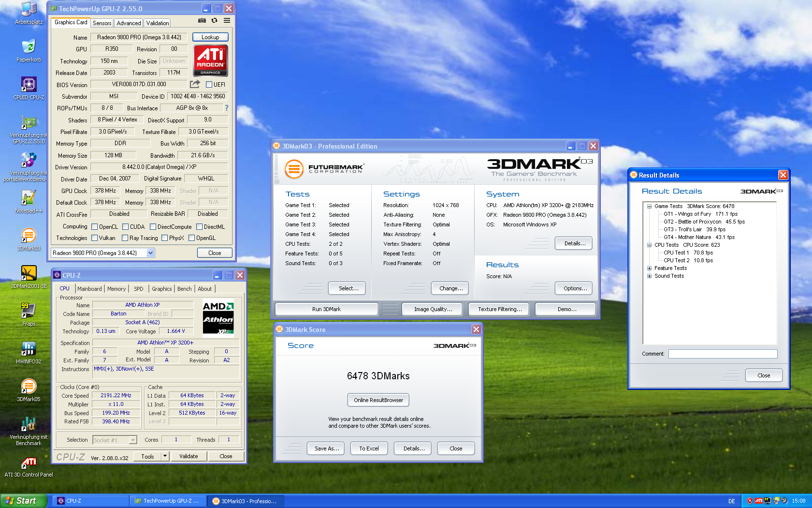Collapse the CPU Tests tree node
Screen dimensions: 812x508
tap(649, 245)
